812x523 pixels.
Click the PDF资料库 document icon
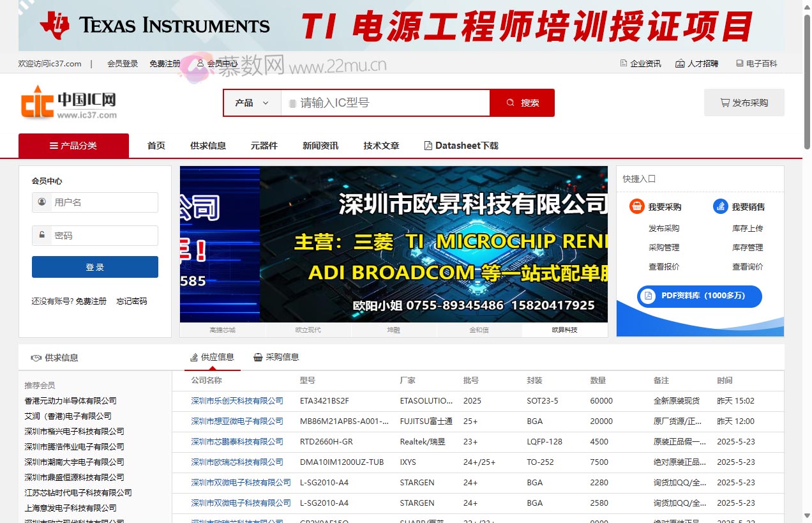point(649,296)
